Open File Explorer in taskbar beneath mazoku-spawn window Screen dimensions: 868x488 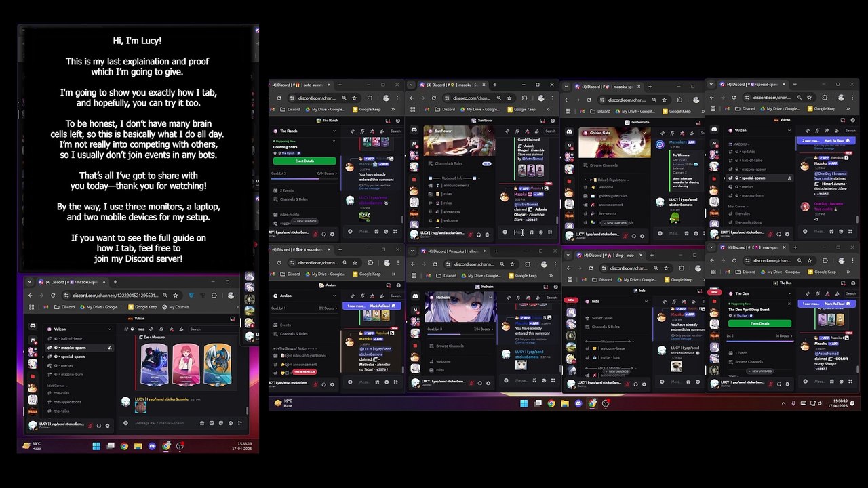(x=138, y=446)
